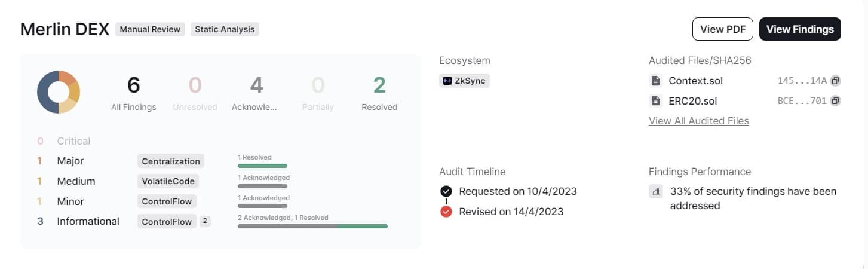This screenshot has height=269, width=868.
Task: Click the Context.sol file icon
Action: [655, 81]
